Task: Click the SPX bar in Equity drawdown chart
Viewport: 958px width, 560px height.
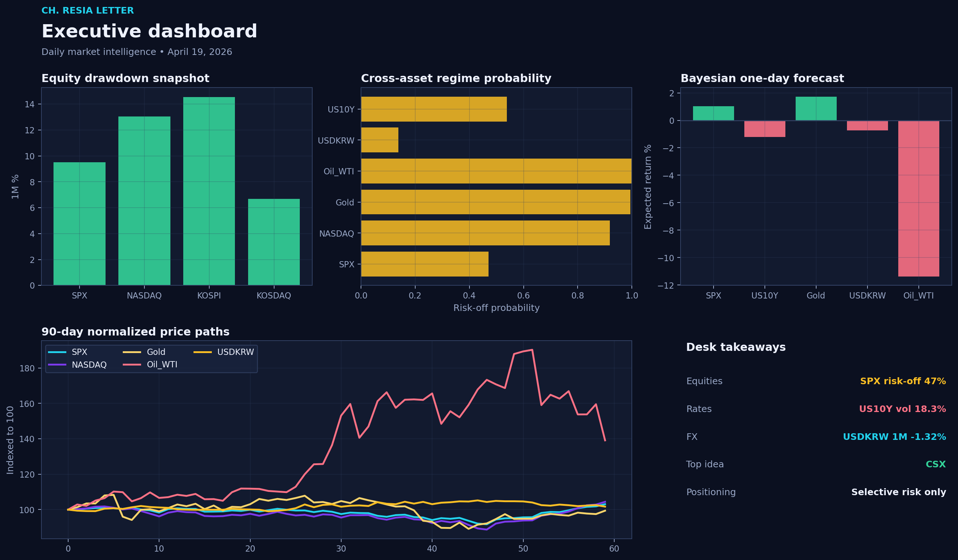Action: (x=80, y=224)
